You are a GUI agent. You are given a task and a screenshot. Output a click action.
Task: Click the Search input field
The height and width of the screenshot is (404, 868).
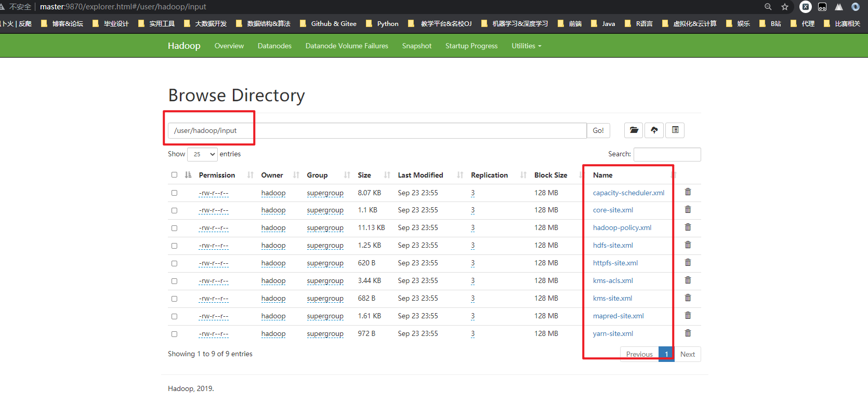(667, 154)
